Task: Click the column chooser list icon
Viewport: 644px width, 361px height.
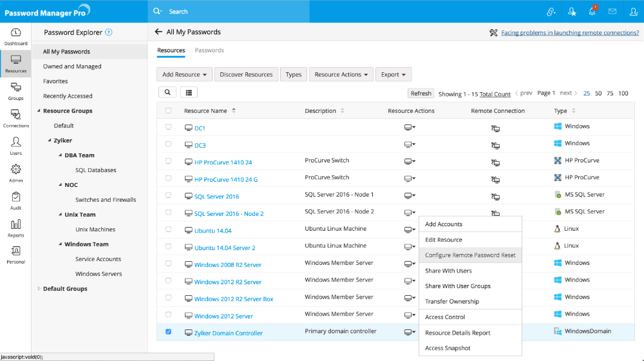Action: click(x=189, y=93)
